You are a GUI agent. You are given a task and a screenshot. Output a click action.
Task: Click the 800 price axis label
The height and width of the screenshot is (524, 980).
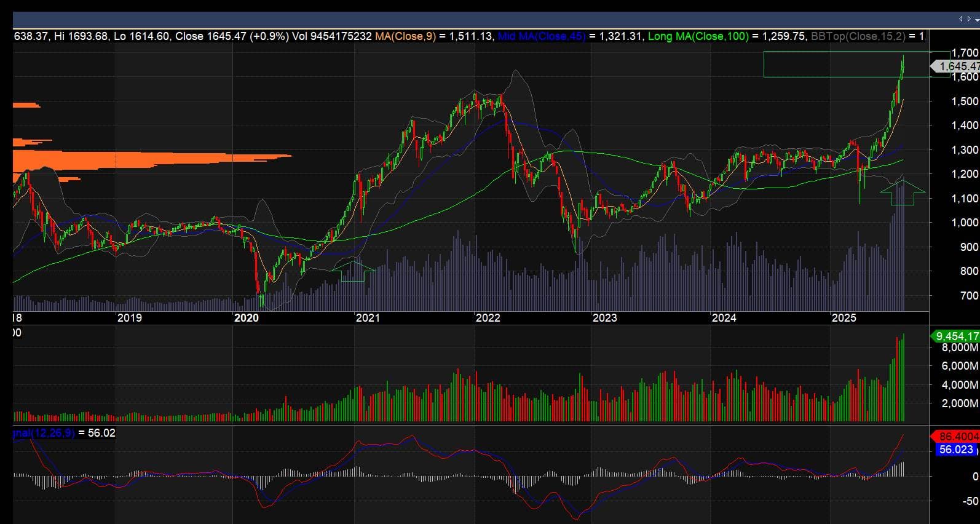969,271
